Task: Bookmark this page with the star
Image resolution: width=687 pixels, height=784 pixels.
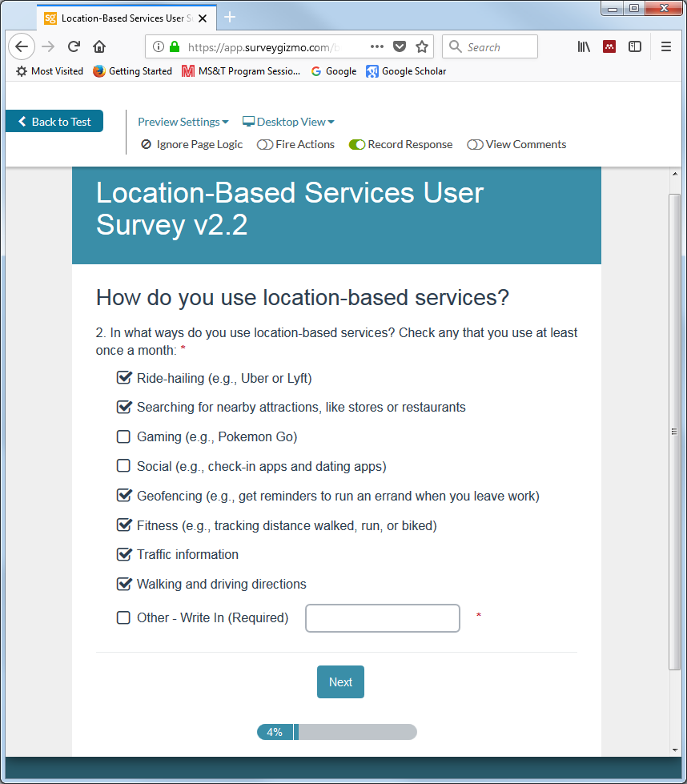Action: (x=422, y=46)
